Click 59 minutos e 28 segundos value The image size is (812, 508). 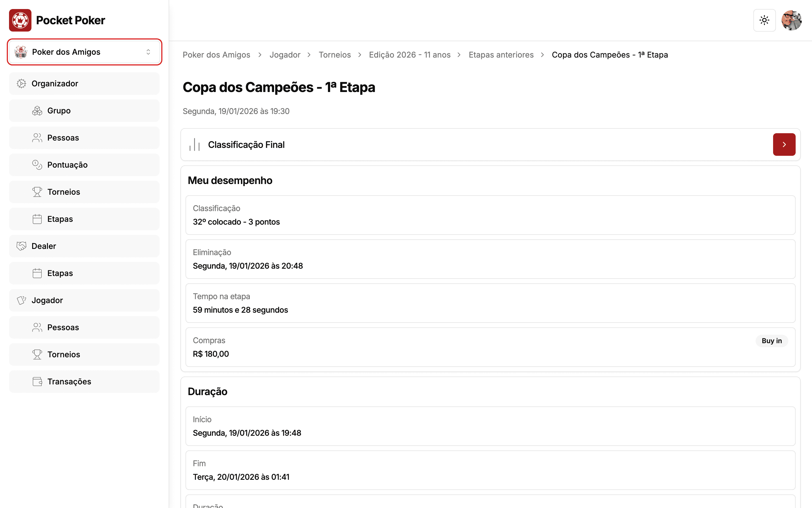pyautogui.click(x=240, y=310)
